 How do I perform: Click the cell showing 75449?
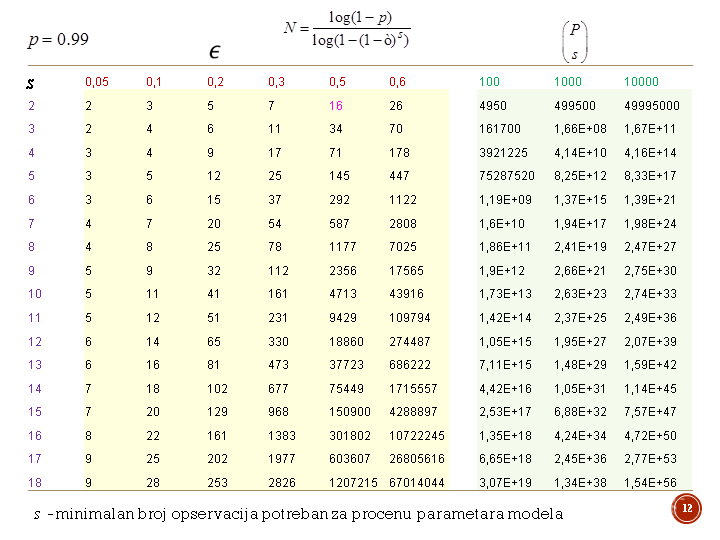[346, 389]
